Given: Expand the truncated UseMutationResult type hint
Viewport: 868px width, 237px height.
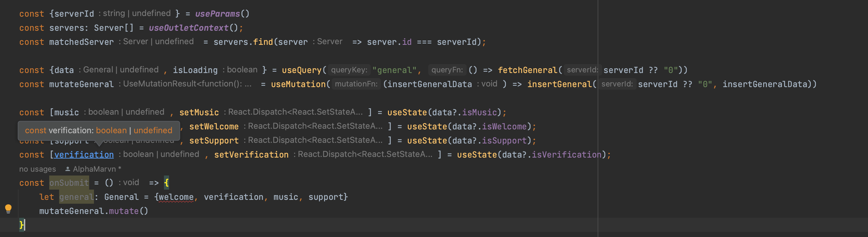Looking at the screenshot, I should click(187, 84).
